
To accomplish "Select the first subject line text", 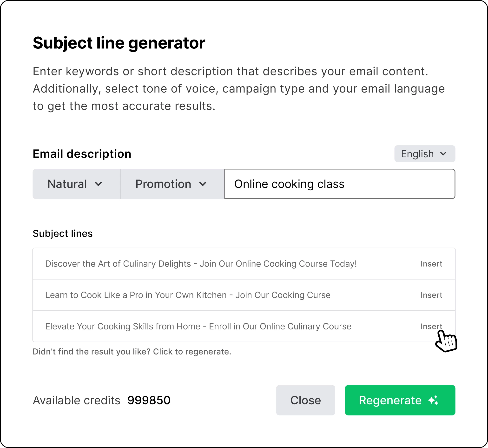I will coord(201,264).
